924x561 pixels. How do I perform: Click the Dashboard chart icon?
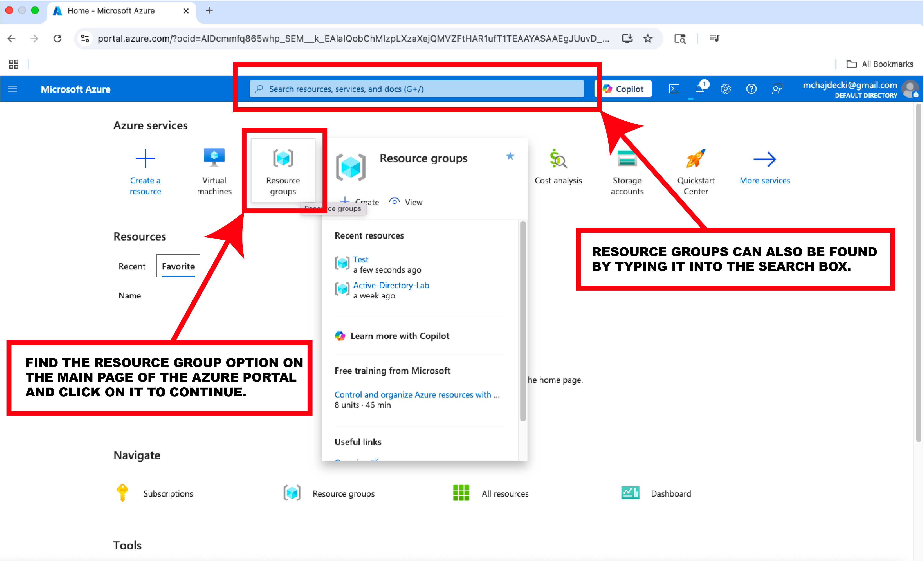(630, 493)
